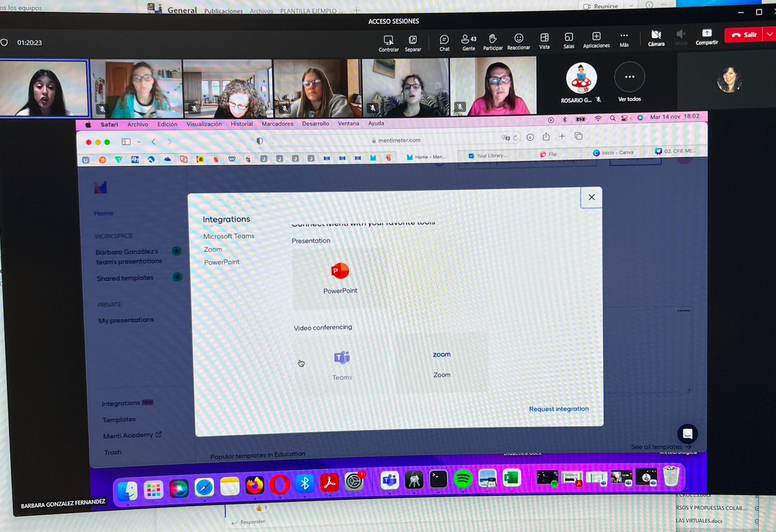Open Launchpad from the Dock
Screen dimensions: 776x532
pyautogui.click(x=154, y=489)
